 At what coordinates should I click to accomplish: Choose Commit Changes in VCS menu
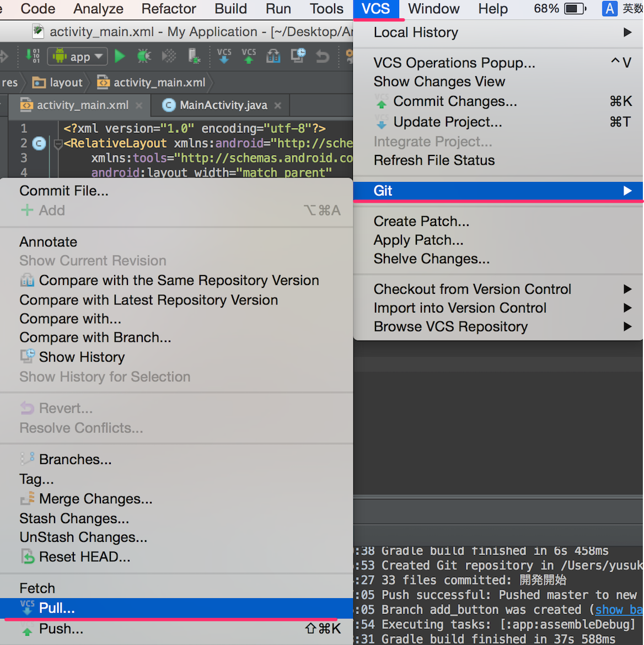click(498, 101)
